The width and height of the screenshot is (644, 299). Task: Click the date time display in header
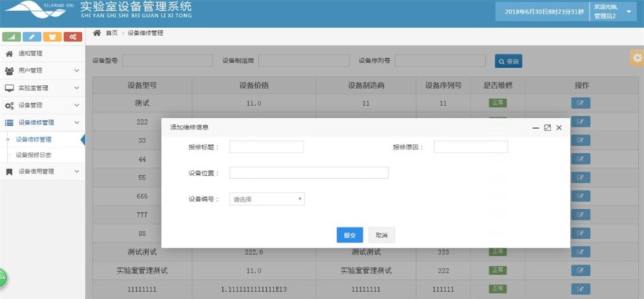coord(545,12)
